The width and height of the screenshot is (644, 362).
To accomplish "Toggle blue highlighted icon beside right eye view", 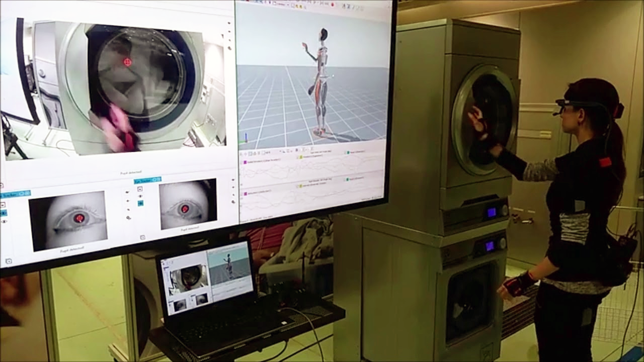I will point(140,203).
